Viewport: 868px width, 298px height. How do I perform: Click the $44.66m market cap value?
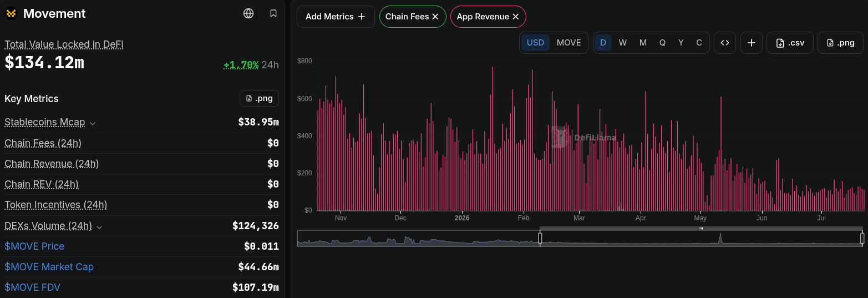coord(258,267)
